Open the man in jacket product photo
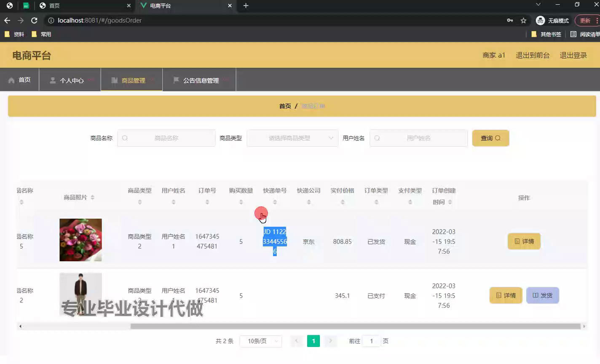600x364 pixels. [80, 294]
